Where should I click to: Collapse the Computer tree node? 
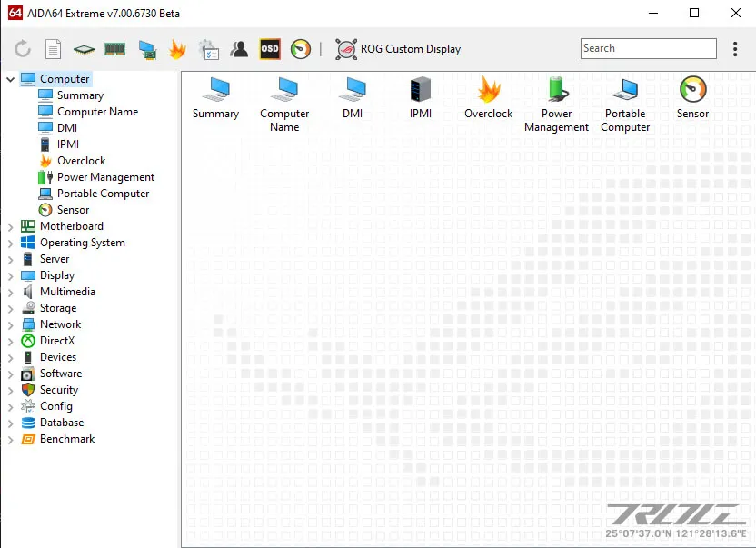pyautogui.click(x=9, y=78)
